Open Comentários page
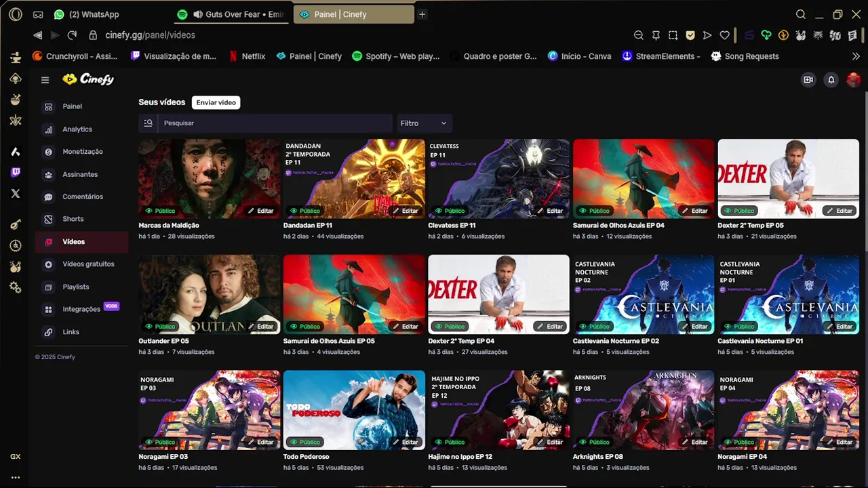868x488 pixels. point(81,197)
